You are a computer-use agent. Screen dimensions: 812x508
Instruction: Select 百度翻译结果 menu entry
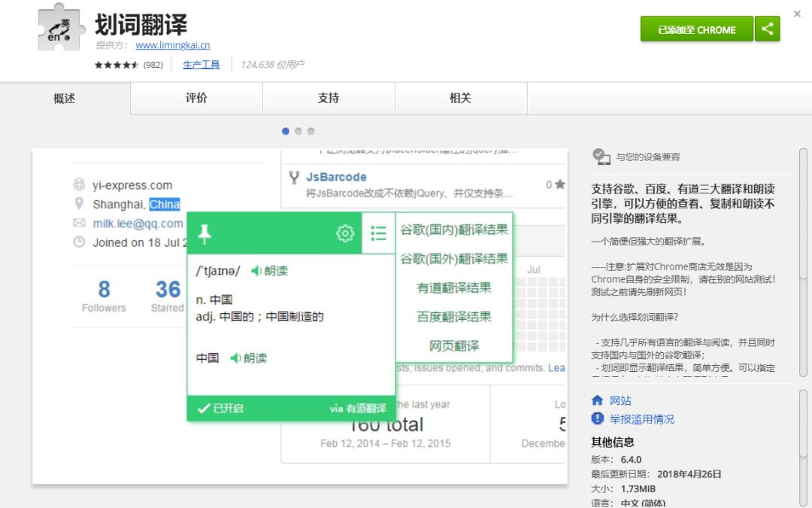pyautogui.click(x=454, y=317)
